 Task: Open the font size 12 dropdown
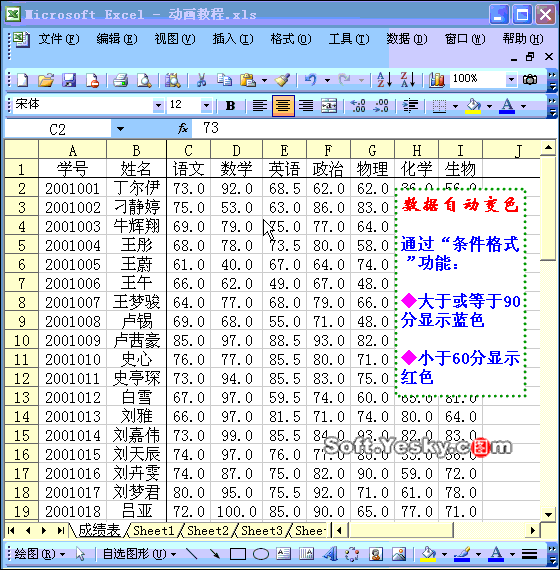click(206, 106)
